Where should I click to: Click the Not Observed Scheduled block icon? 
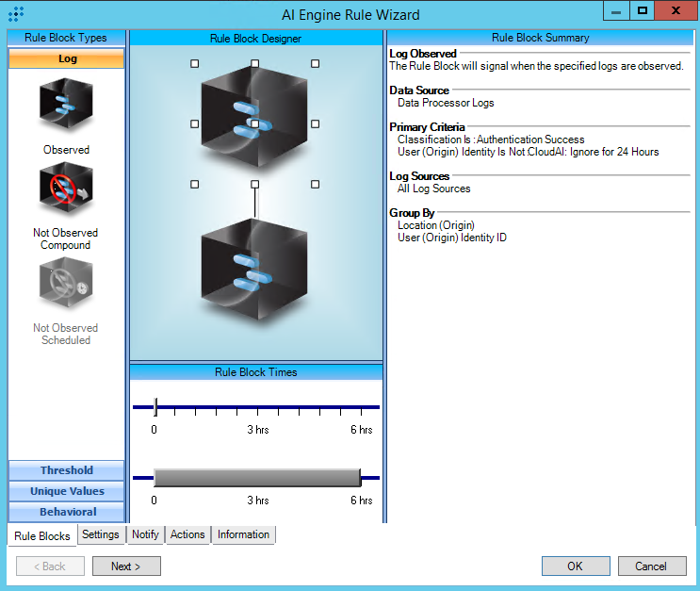coord(66,285)
